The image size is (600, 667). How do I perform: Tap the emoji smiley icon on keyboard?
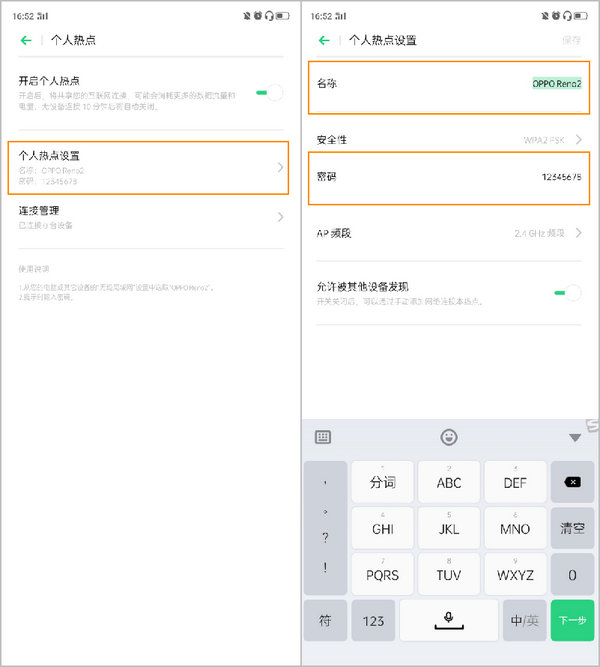[x=450, y=437]
